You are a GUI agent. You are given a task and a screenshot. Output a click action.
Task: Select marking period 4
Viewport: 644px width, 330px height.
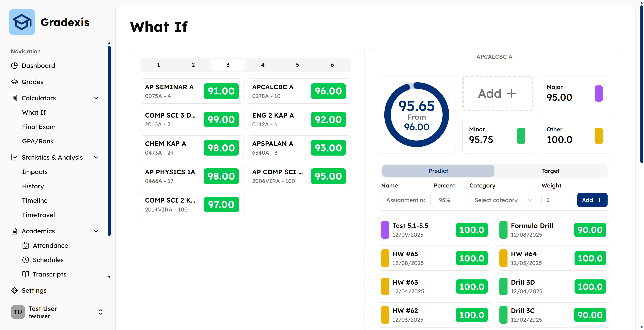(262, 65)
